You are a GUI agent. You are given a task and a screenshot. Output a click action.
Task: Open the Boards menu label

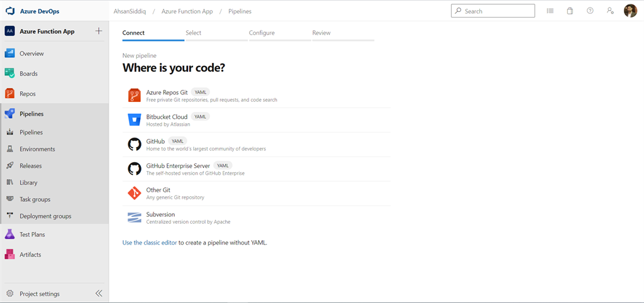pos(29,74)
